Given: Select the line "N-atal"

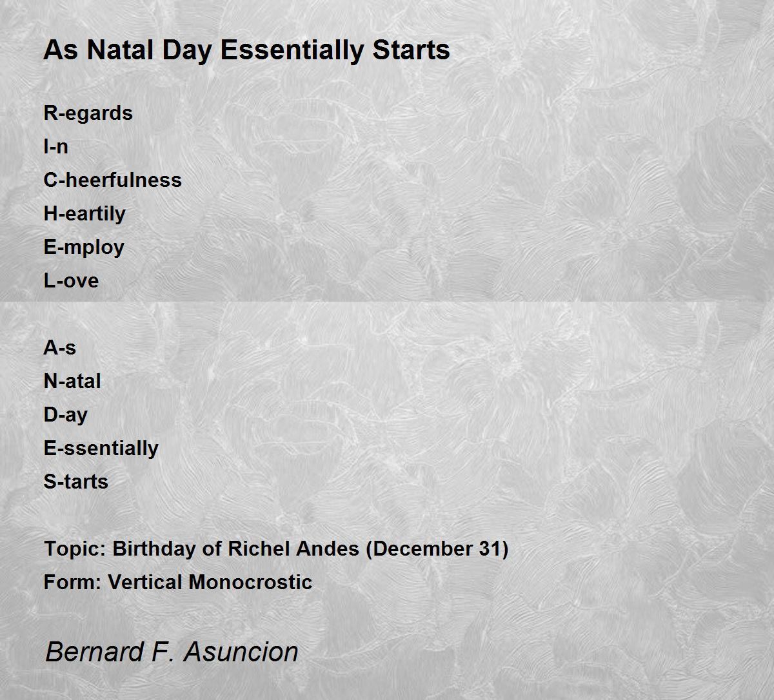Looking at the screenshot, I should click(x=72, y=381).
